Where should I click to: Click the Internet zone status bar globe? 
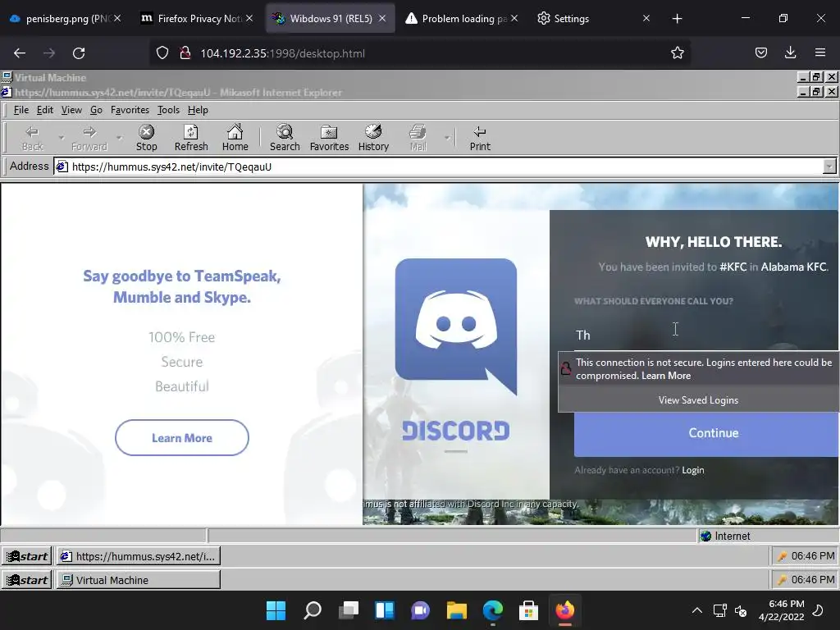tap(705, 536)
